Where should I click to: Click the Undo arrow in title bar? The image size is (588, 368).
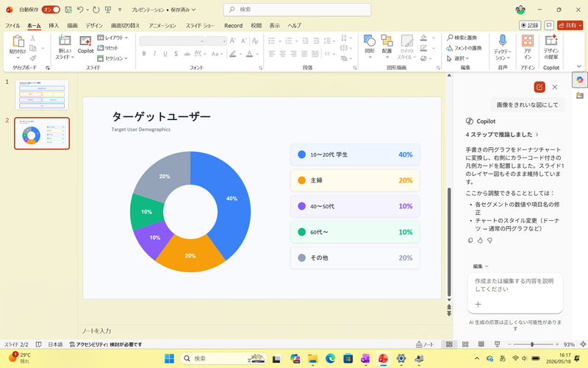click(x=80, y=10)
